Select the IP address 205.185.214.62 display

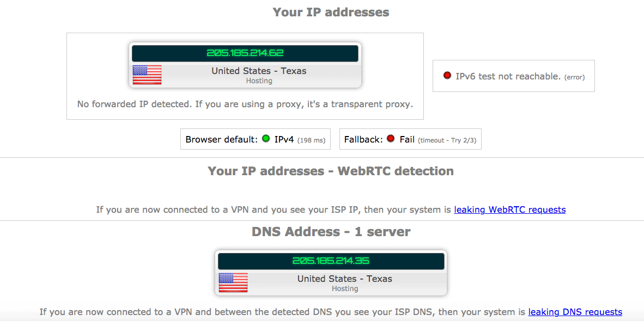(245, 53)
